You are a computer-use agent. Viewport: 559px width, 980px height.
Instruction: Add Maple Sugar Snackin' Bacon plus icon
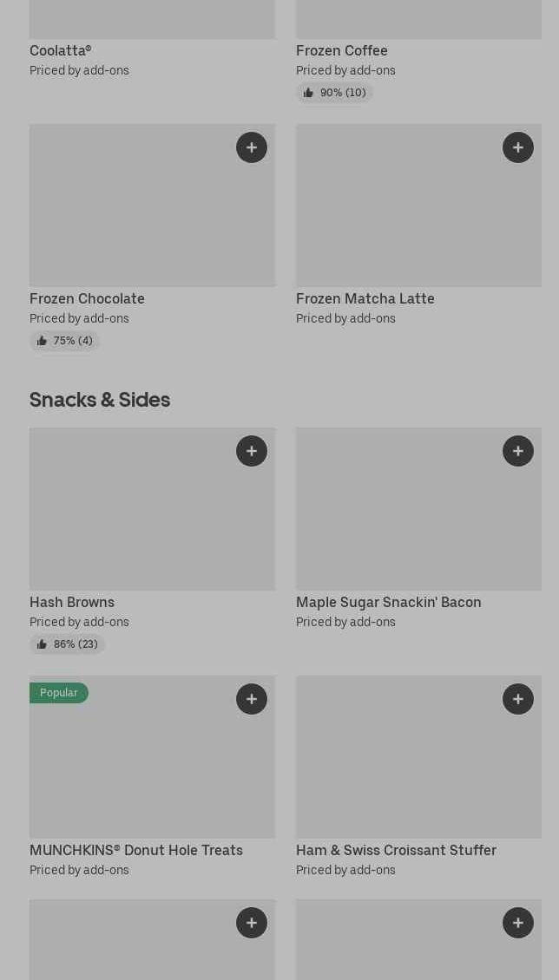pyautogui.click(x=518, y=451)
